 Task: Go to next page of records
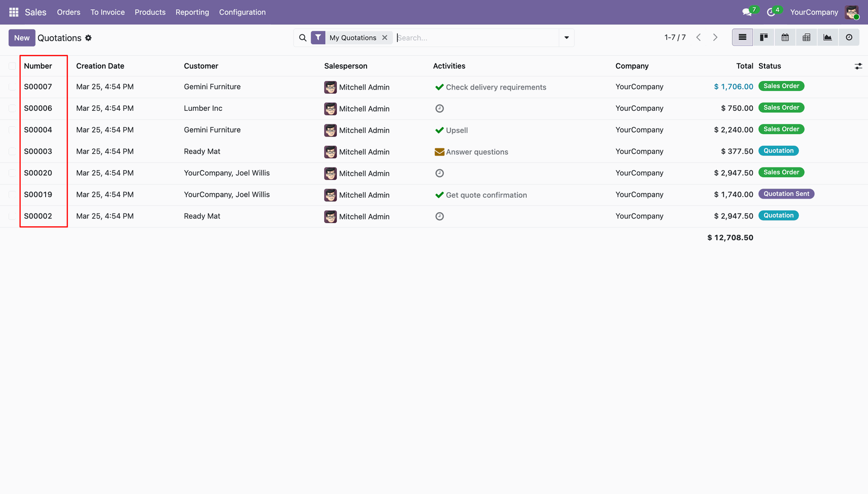[715, 38]
